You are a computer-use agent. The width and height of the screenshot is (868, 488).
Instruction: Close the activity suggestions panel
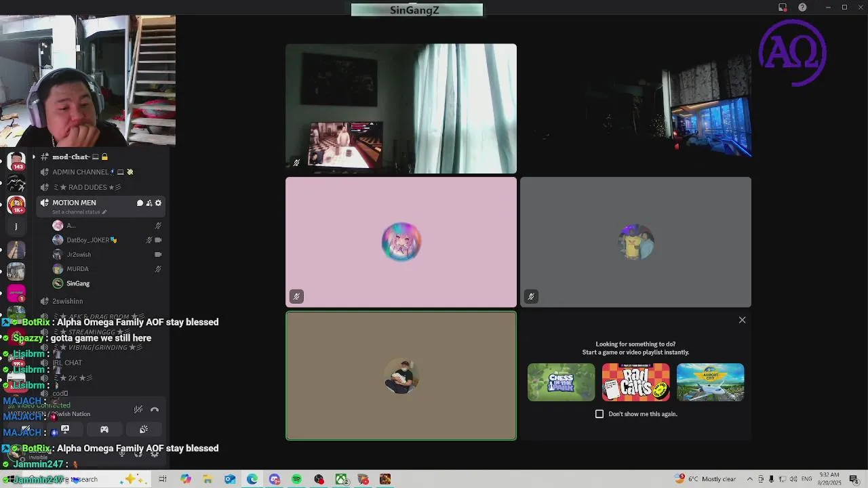click(x=742, y=320)
